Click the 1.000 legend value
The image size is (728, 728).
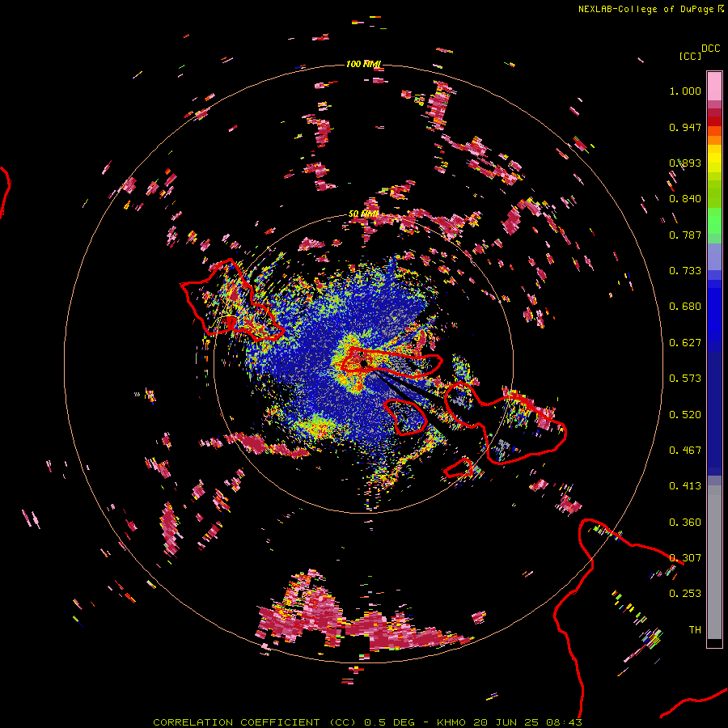pyautogui.click(x=685, y=91)
